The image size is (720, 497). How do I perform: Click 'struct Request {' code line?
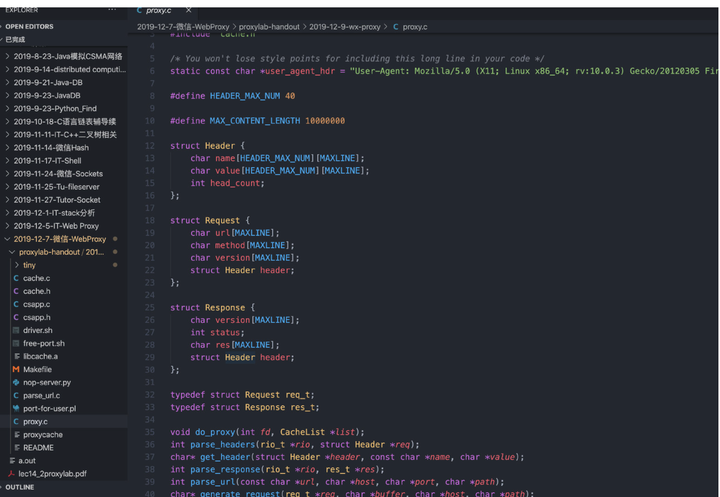click(x=210, y=220)
